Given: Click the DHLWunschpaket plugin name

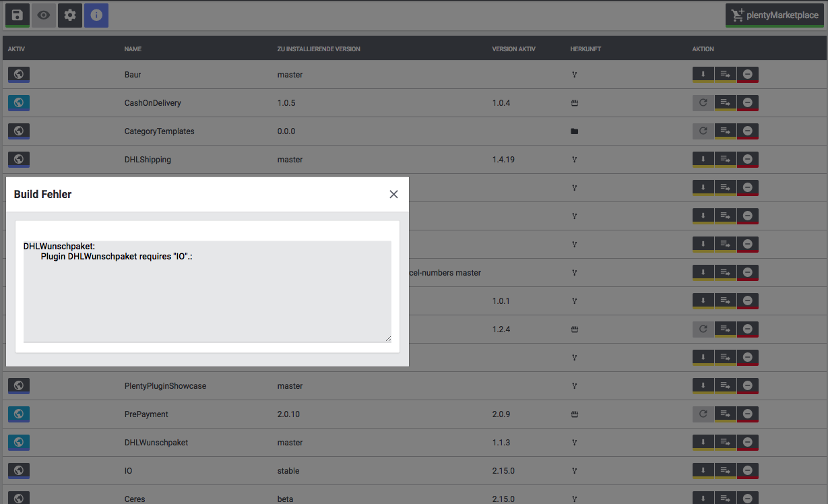Looking at the screenshot, I should pyautogui.click(x=156, y=443).
